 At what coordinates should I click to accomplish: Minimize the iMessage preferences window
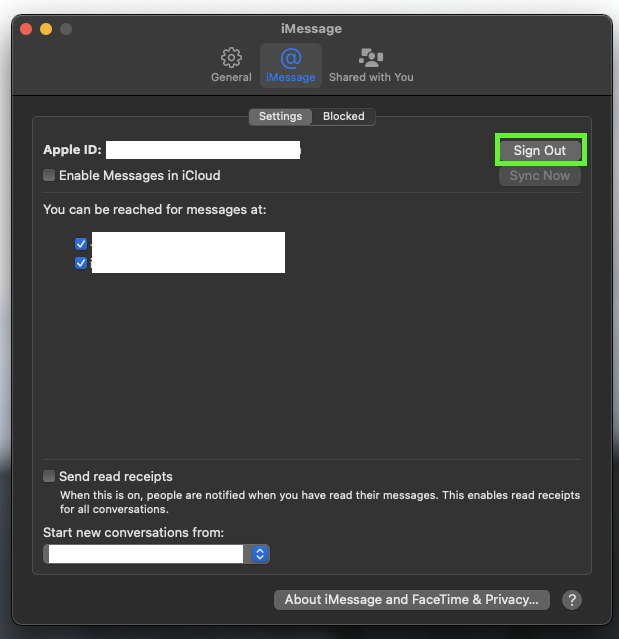coord(46,29)
